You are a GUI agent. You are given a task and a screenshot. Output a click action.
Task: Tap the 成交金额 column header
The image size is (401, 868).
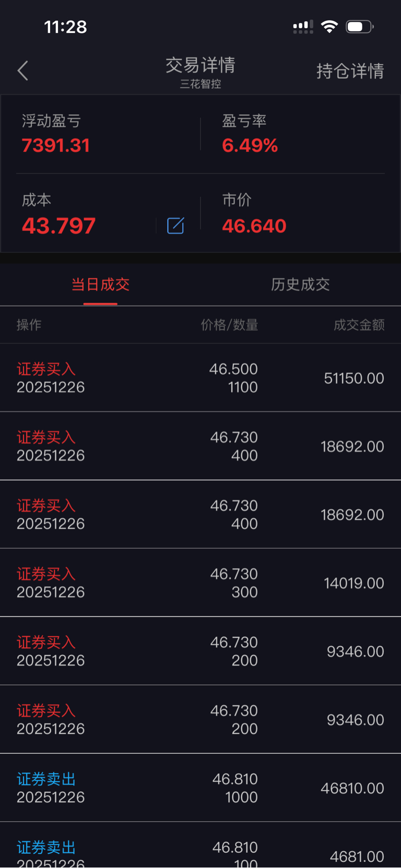tap(359, 325)
